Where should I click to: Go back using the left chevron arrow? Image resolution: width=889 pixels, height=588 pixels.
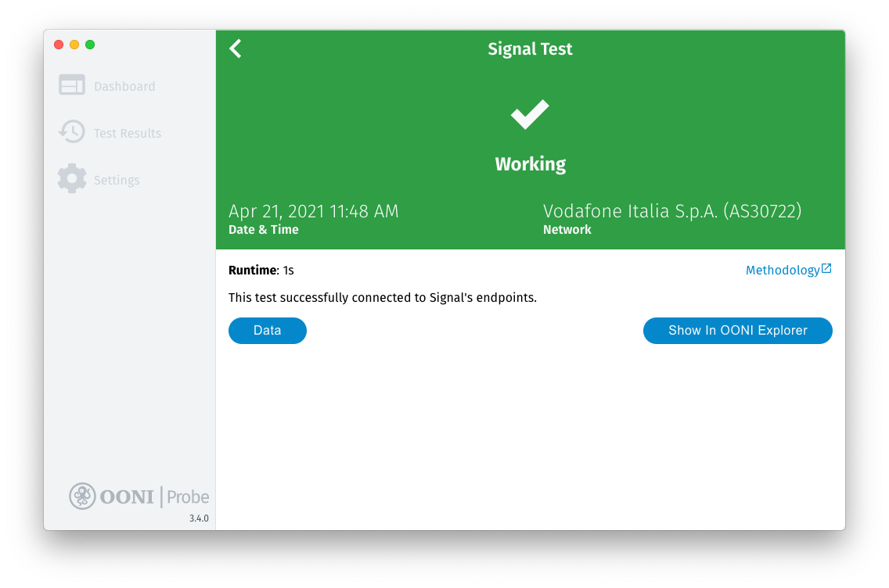coord(236,48)
